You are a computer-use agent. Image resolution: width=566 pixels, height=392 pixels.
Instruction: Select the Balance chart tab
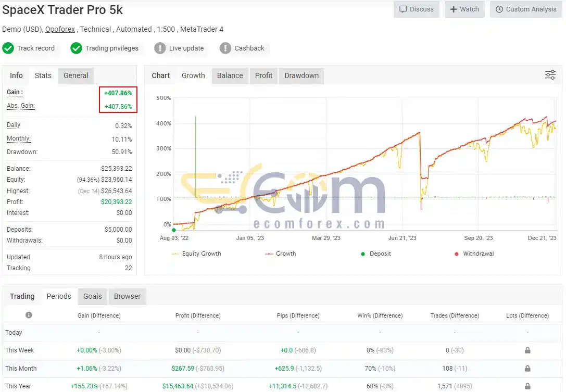coord(230,75)
